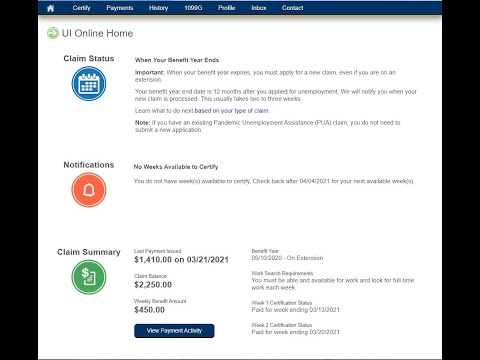This screenshot has width=480, height=360.
Task: Click 'Paid for week ending 03/13/2021' status
Action: (295, 310)
